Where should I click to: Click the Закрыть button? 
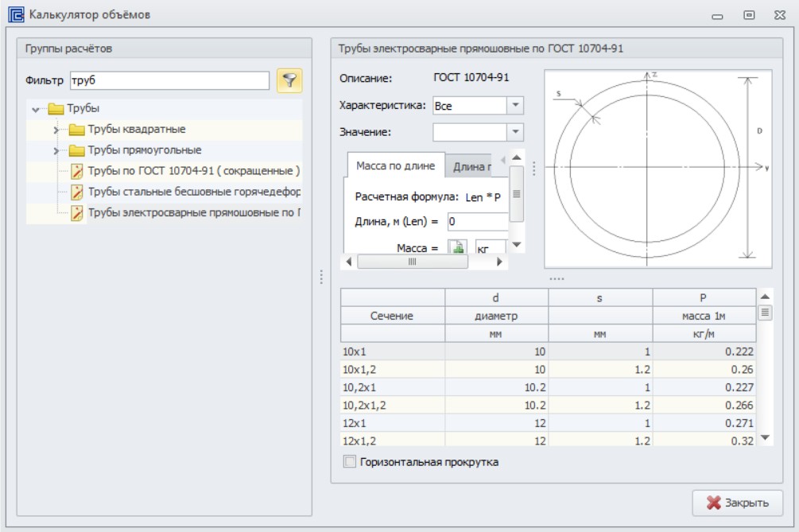(x=737, y=503)
